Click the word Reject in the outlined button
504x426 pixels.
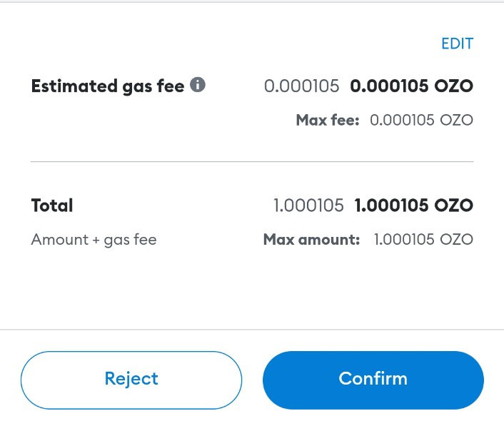click(131, 379)
